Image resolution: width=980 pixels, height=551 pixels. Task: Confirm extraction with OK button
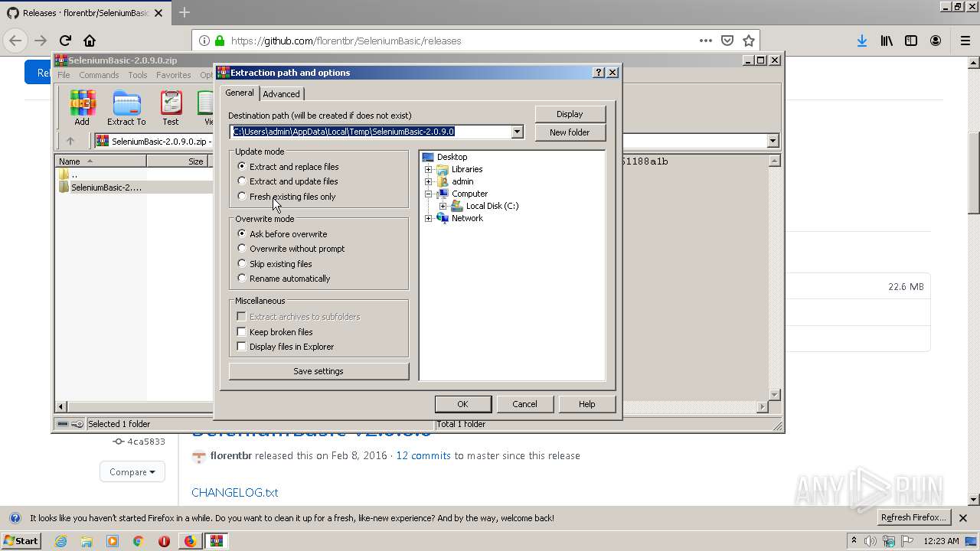click(x=462, y=404)
